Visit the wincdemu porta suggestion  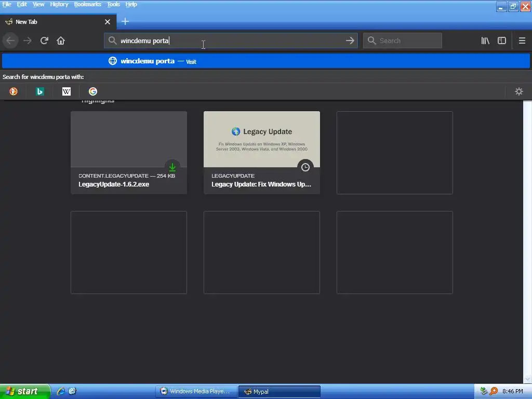pyautogui.click(x=266, y=61)
